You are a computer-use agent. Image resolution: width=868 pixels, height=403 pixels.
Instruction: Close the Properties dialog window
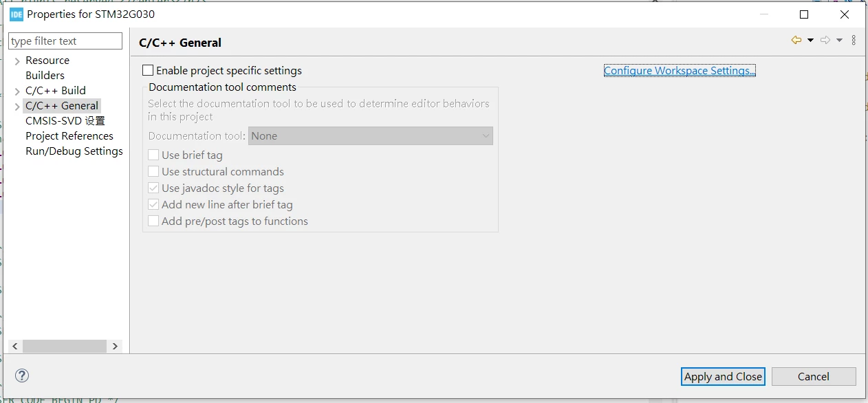[x=845, y=14]
